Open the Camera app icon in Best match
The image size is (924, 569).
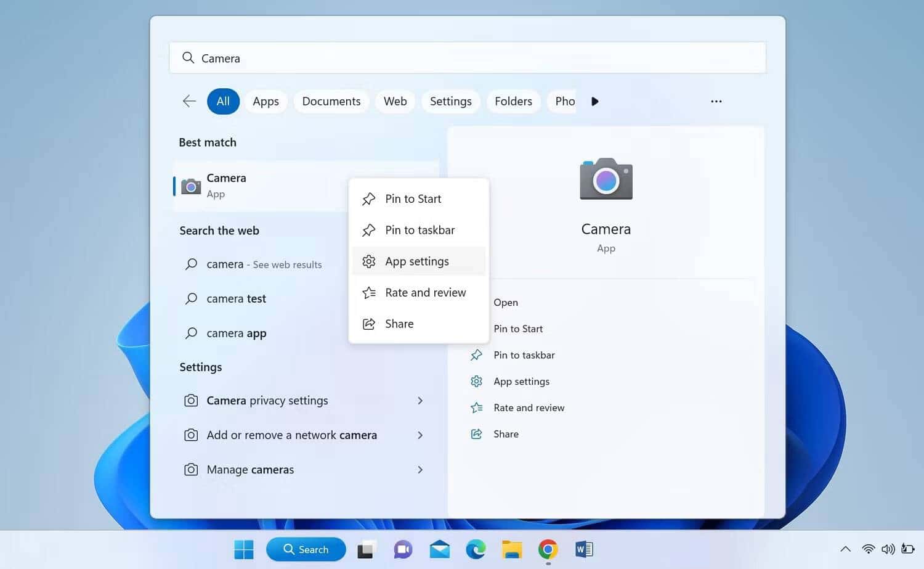point(190,186)
